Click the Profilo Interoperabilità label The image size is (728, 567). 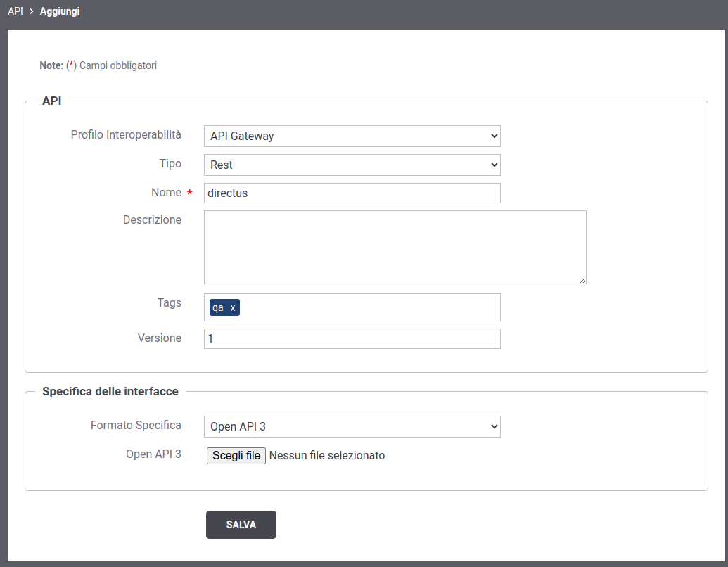point(126,134)
